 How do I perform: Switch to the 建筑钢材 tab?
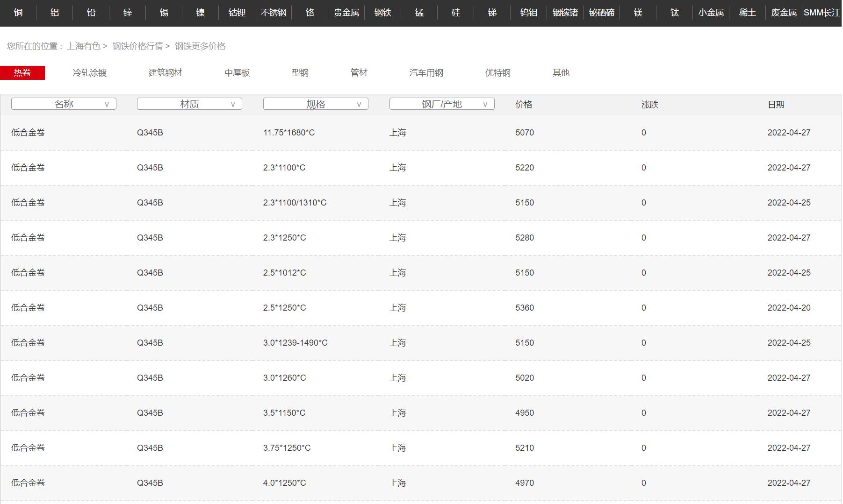pyautogui.click(x=166, y=73)
